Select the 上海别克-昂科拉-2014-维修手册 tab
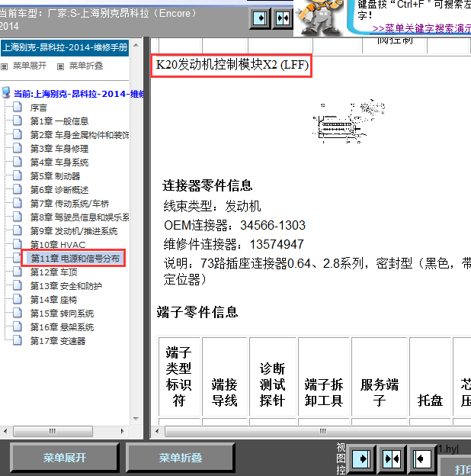 click(65, 47)
